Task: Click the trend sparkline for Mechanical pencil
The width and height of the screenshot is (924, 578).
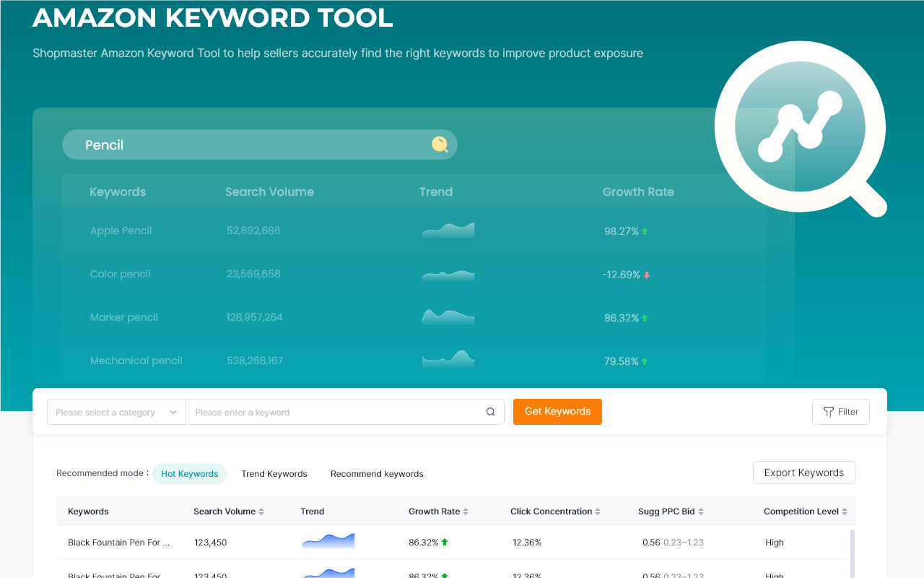Action: (x=448, y=358)
